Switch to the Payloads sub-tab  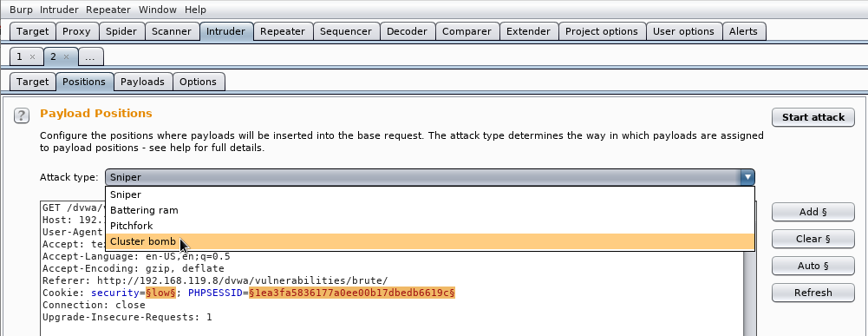pyautogui.click(x=143, y=82)
